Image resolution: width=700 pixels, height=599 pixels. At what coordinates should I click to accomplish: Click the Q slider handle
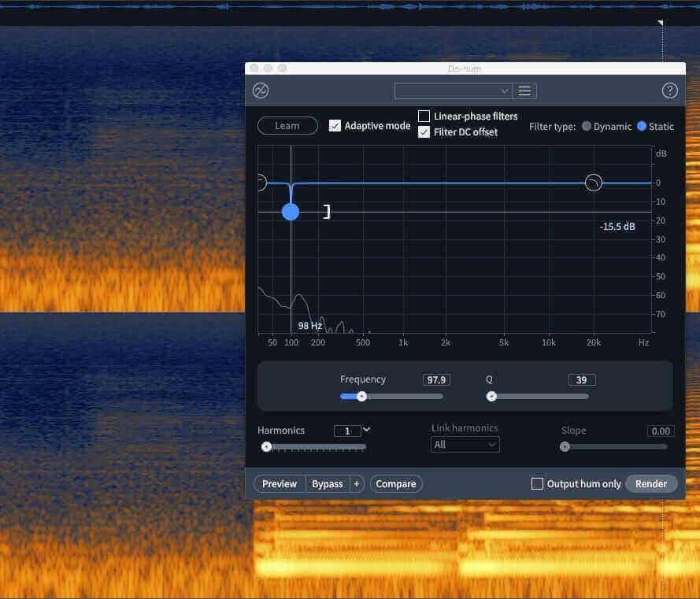tap(491, 397)
